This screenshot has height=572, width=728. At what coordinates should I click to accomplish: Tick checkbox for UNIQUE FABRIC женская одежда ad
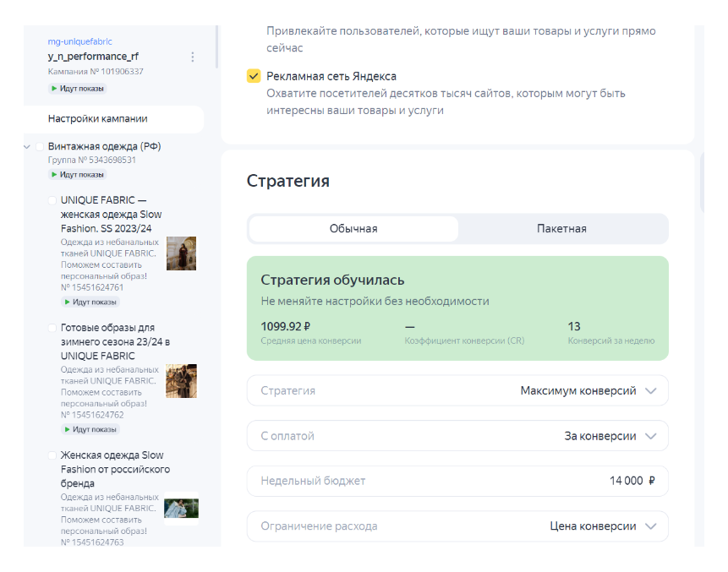tap(52, 201)
